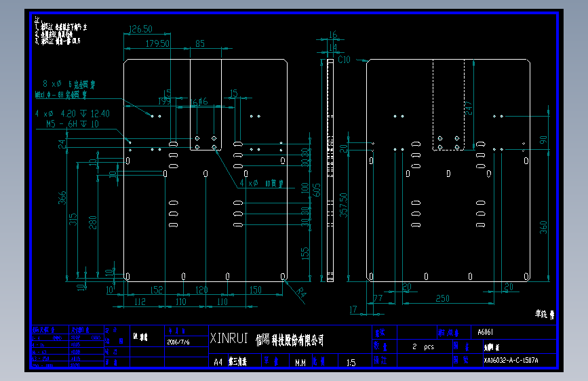
Task: Select the 85 width dimension
Action: (200, 43)
